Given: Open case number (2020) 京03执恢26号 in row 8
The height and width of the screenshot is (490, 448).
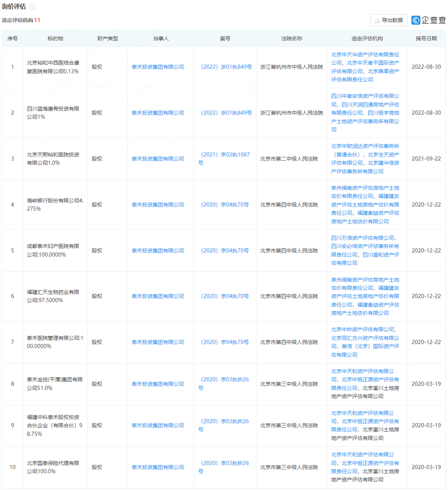Looking at the screenshot, I should pyautogui.click(x=224, y=379).
